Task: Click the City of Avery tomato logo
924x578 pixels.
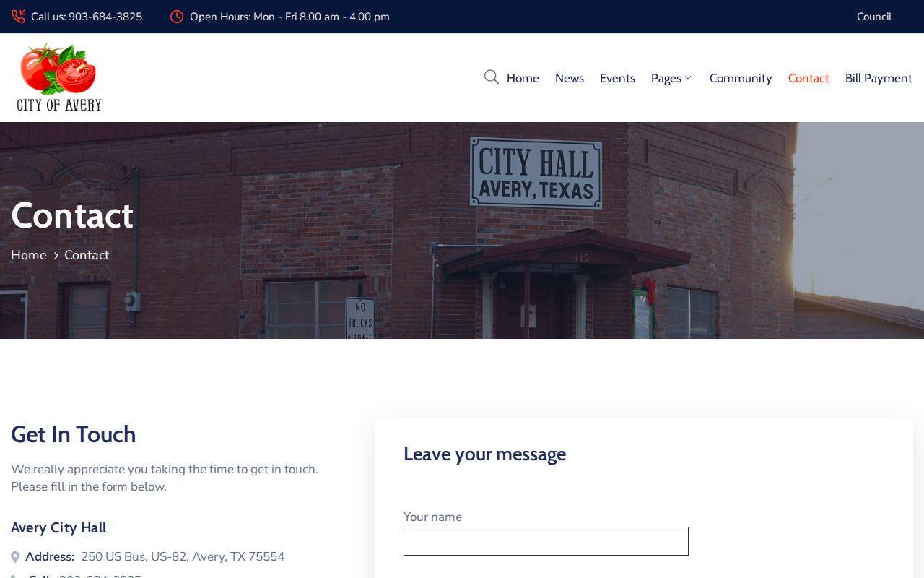Action: 59,77
